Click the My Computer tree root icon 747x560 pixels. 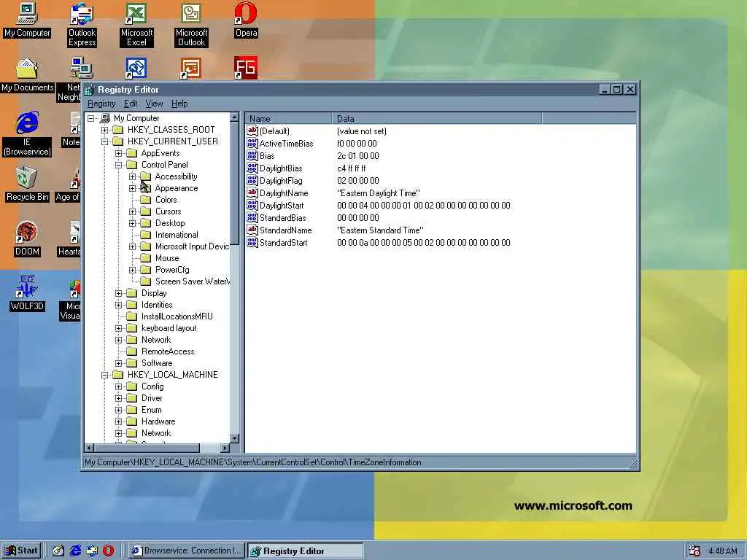[x=105, y=118]
